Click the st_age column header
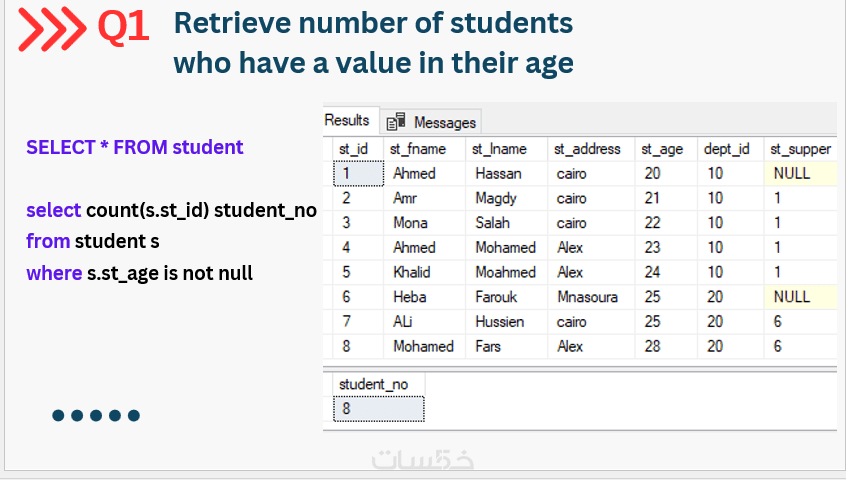This screenshot has height=480, width=846. click(662, 149)
